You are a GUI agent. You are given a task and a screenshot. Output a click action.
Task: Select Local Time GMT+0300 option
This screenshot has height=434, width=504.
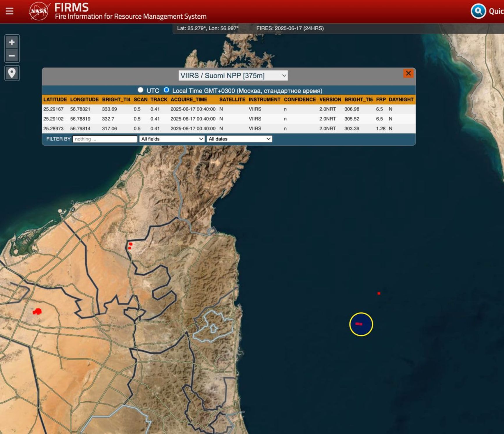[x=166, y=90]
